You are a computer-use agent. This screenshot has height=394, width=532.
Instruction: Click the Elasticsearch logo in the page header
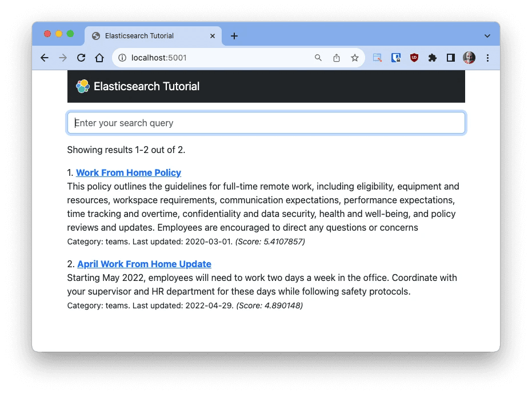coord(82,86)
